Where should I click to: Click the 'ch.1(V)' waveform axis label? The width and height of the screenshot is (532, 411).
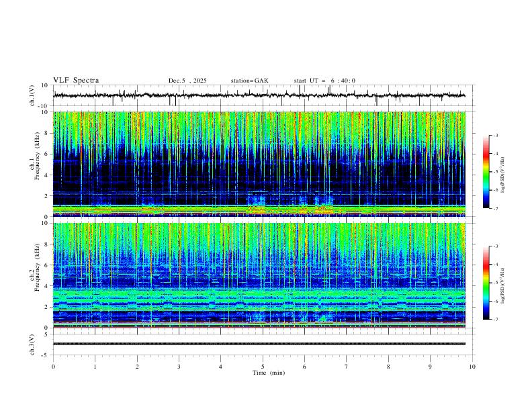click(32, 95)
